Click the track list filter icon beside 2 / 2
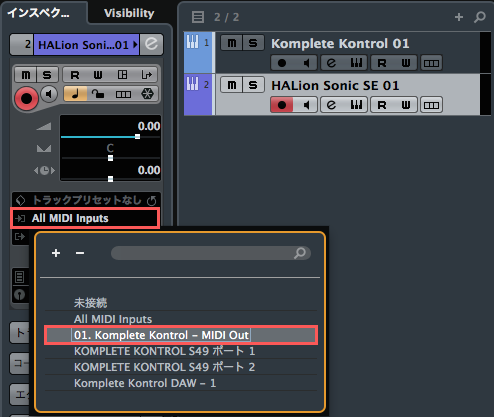The image size is (494, 417). [x=198, y=17]
